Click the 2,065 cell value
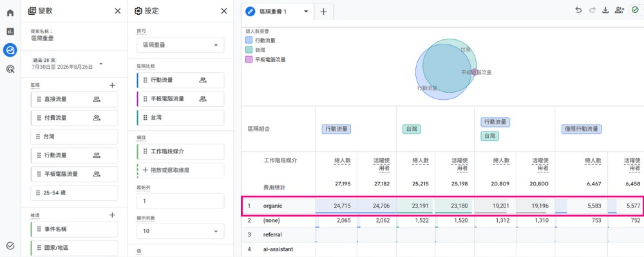Image resolution: width=644 pixels, height=257 pixels. point(344,220)
